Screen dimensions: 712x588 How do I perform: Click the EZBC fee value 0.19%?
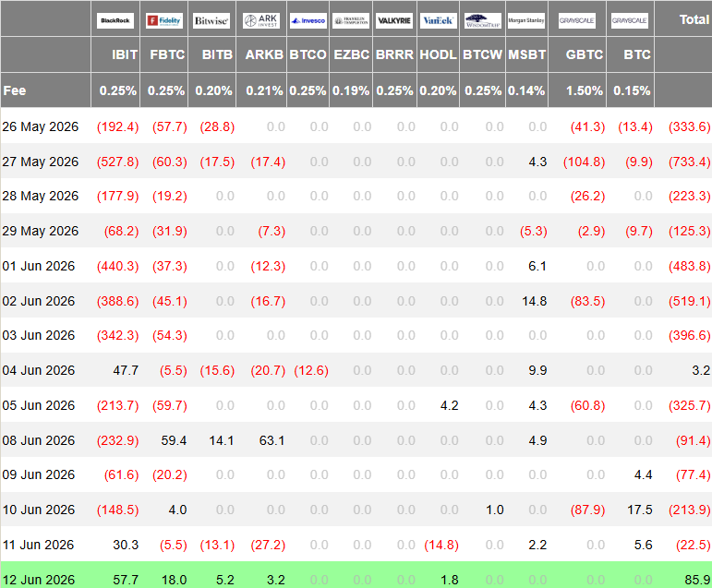pyautogui.click(x=351, y=90)
